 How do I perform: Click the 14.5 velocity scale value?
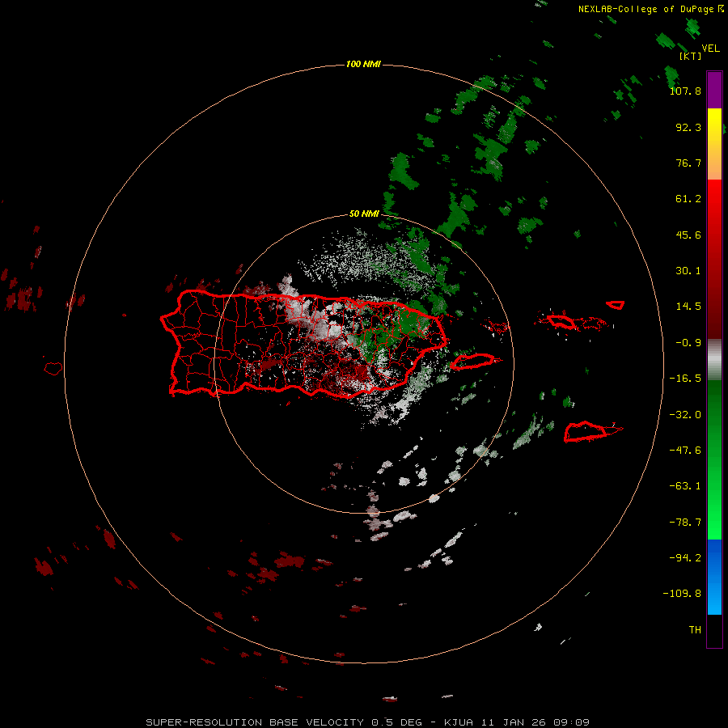[688, 307]
